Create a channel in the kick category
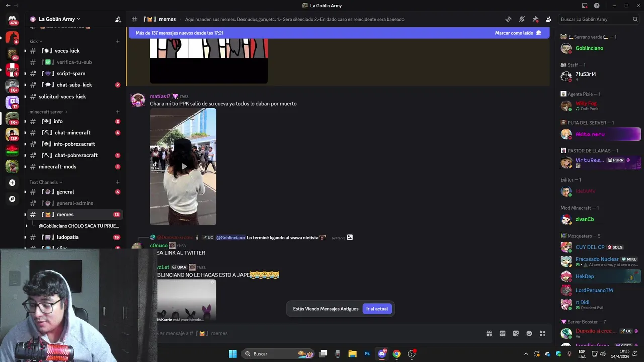Screen dimensions: 644x362 pos(118,41)
